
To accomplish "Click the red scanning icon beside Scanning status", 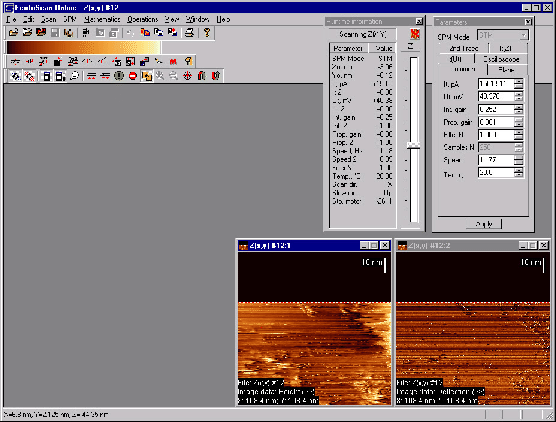I will pyautogui.click(x=415, y=34).
